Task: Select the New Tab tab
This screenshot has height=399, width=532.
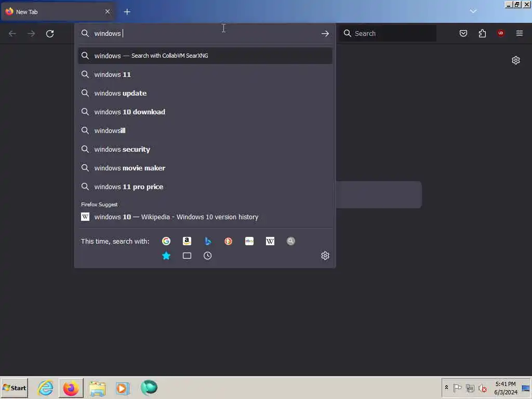Action: coord(58,12)
